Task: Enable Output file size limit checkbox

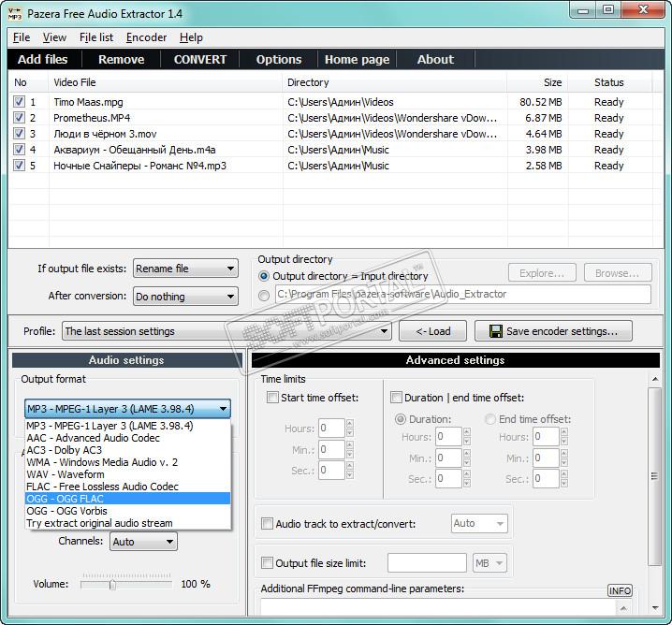Action: point(267,562)
